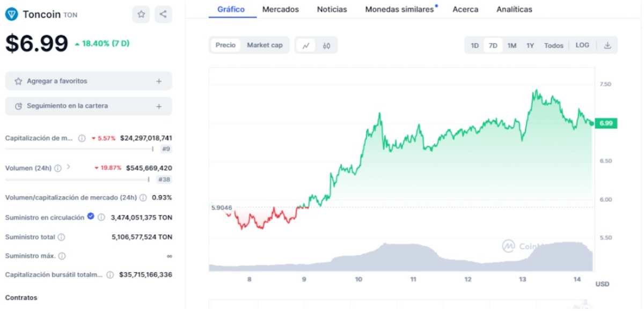Open the market cap info tooltip icon

(80, 138)
